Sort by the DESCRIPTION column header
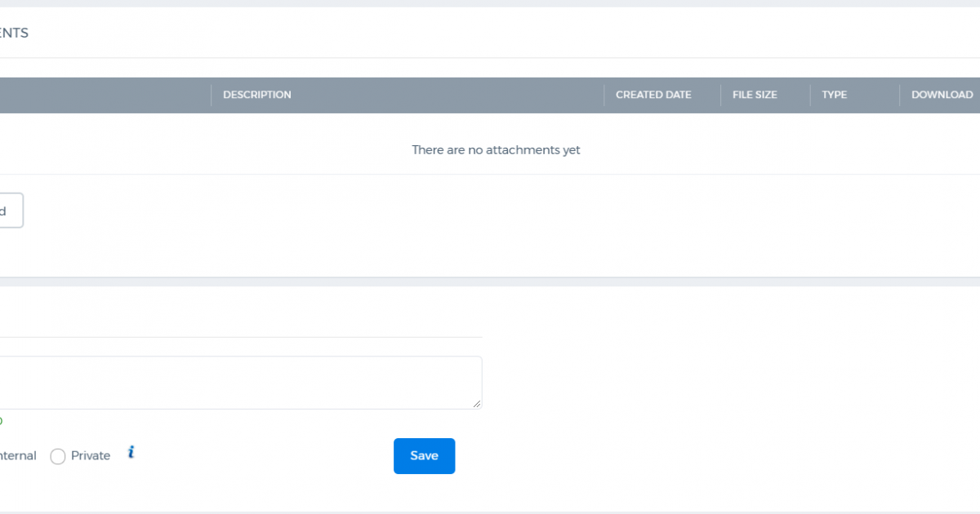This screenshot has height=514, width=980. (257, 95)
